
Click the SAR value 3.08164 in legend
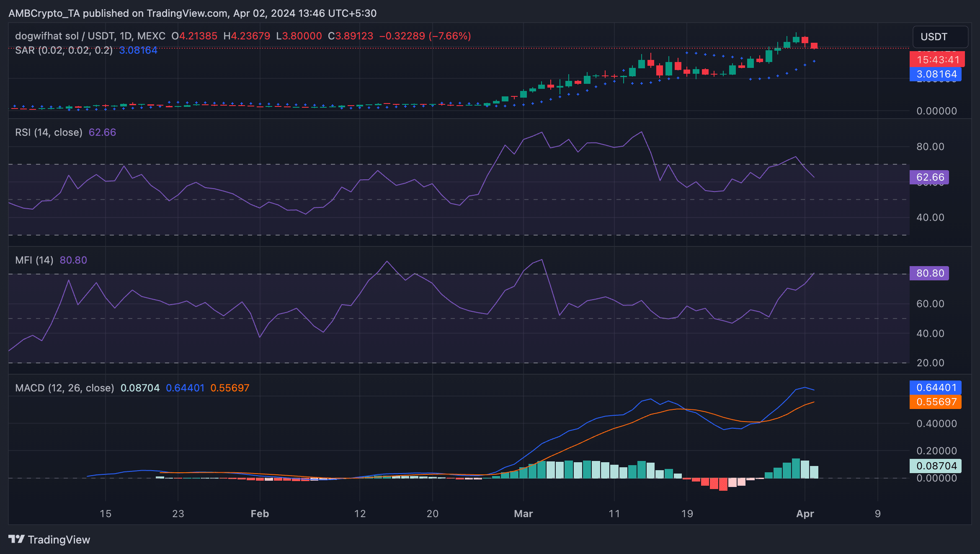138,50
